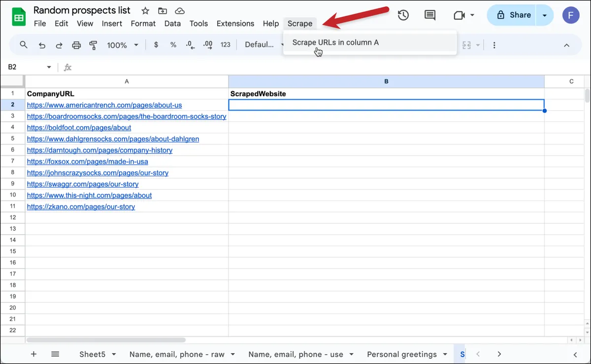Open the Data menu

click(172, 24)
